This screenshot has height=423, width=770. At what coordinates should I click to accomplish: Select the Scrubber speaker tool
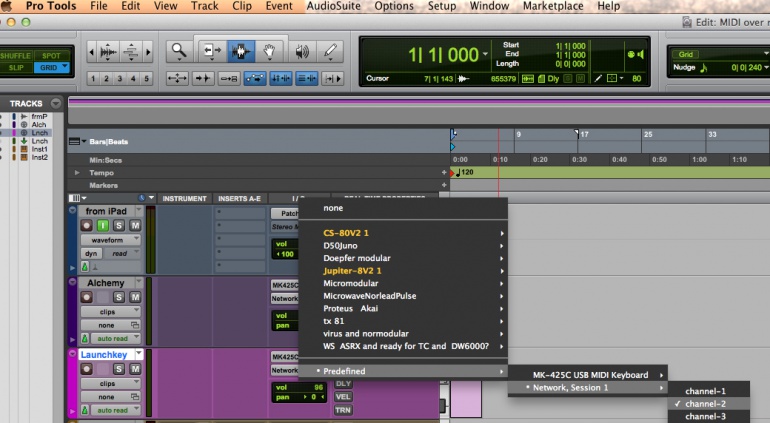coord(302,51)
